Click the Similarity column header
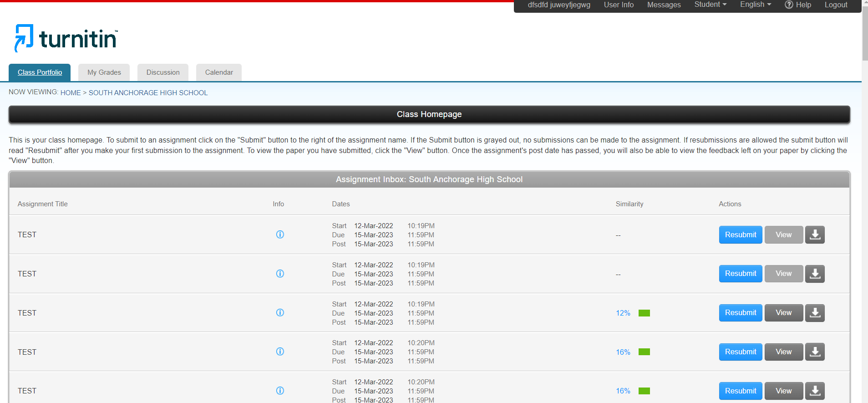The image size is (868, 403). (629, 204)
